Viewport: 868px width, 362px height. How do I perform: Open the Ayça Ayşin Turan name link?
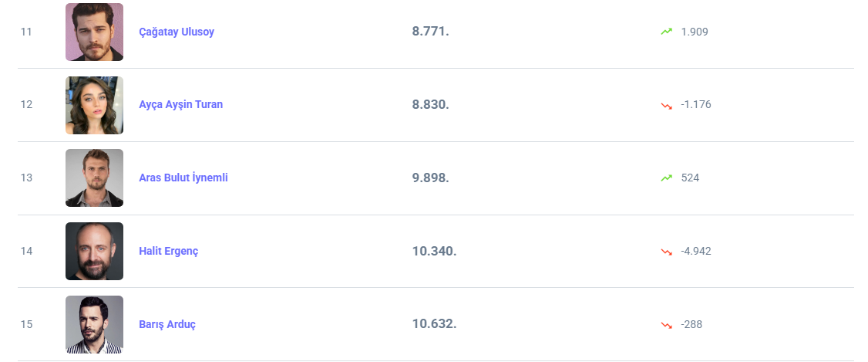pyautogui.click(x=180, y=104)
